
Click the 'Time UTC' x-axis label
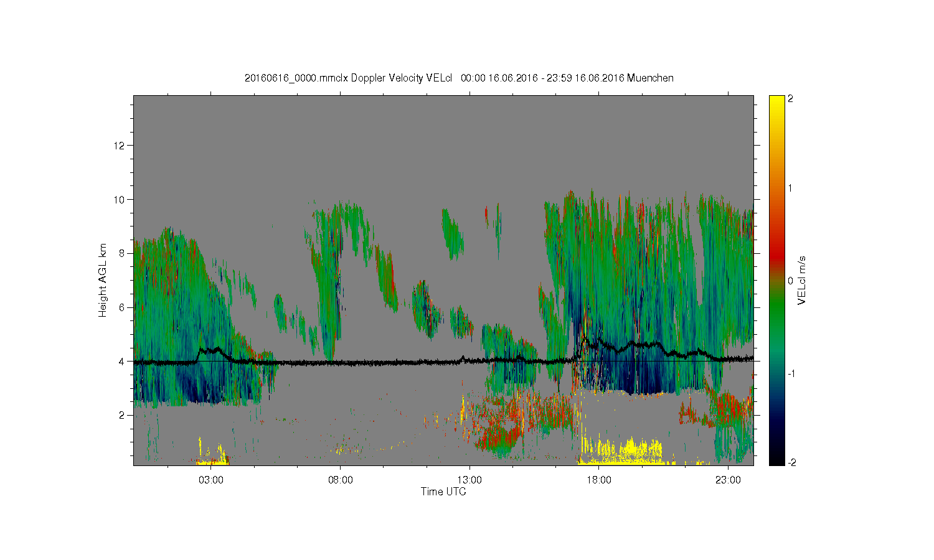443,492
